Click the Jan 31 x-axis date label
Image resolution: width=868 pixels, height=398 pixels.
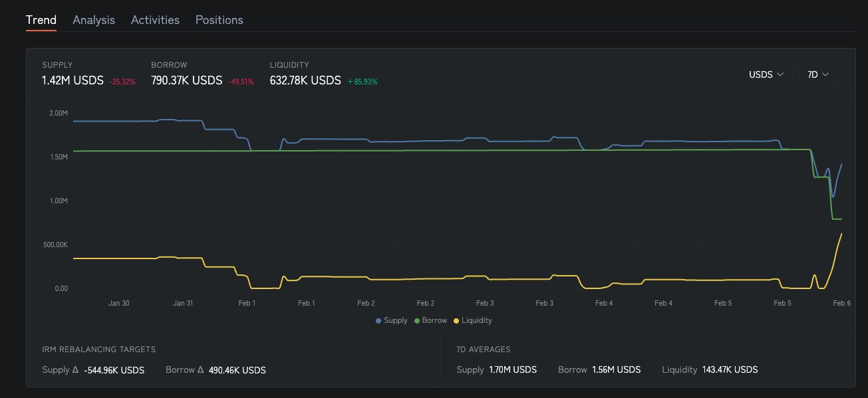point(183,303)
